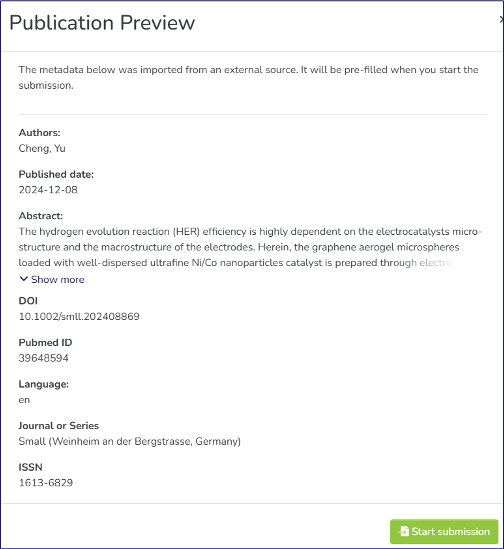Click the journal name Small (Weinheim)
Screen dimensions: 504x549
pyautogui.click(x=130, y=441)
